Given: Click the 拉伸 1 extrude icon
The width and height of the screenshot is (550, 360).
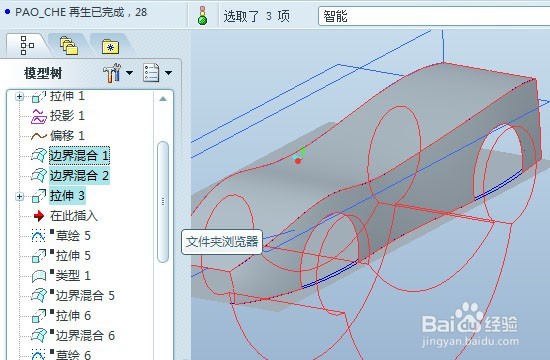Looking at the screenshot, I should (39, 97).
